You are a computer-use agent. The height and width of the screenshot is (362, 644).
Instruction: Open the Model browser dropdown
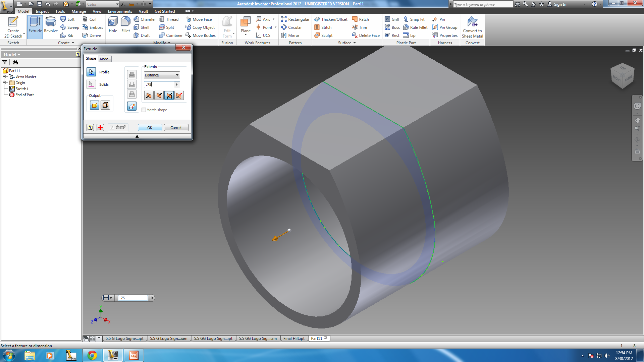(x=12, y=55)
